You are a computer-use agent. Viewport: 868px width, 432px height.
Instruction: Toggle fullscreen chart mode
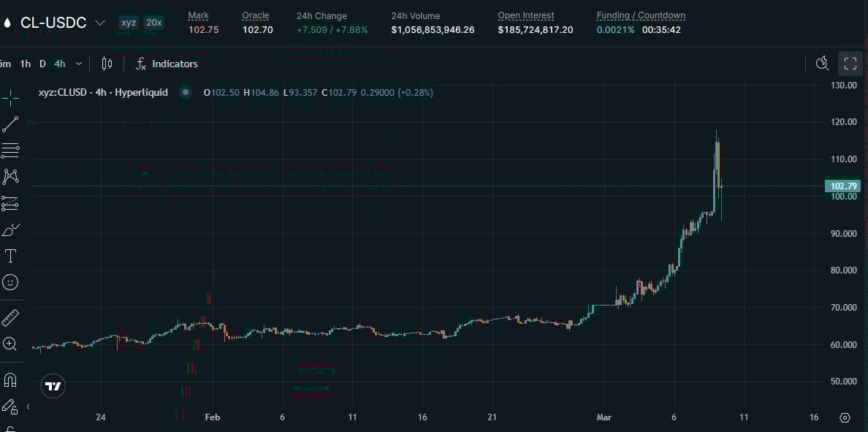coord(850,64)
